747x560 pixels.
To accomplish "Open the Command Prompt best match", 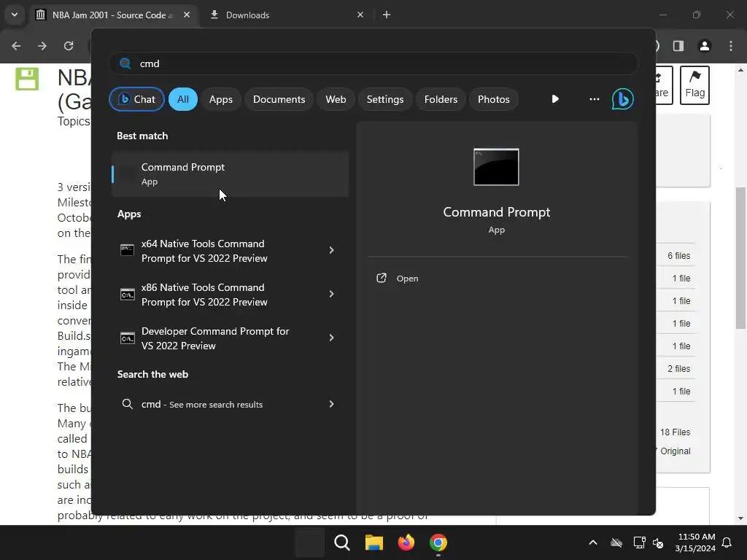I will tap(230, 174).
